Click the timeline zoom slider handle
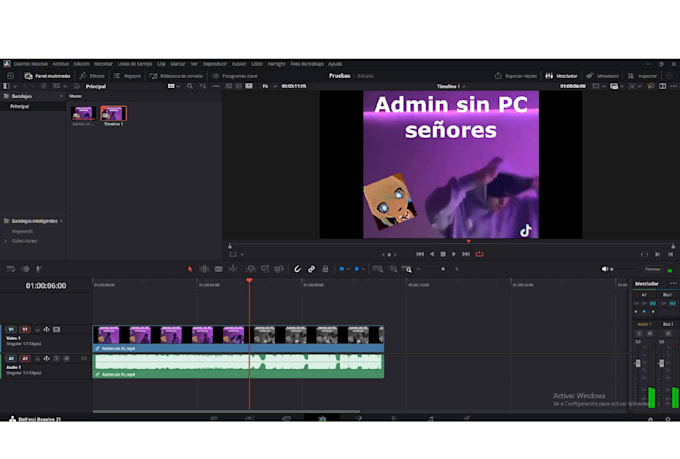Viewport: 680px width, 459px height. [x=443, y=269]
